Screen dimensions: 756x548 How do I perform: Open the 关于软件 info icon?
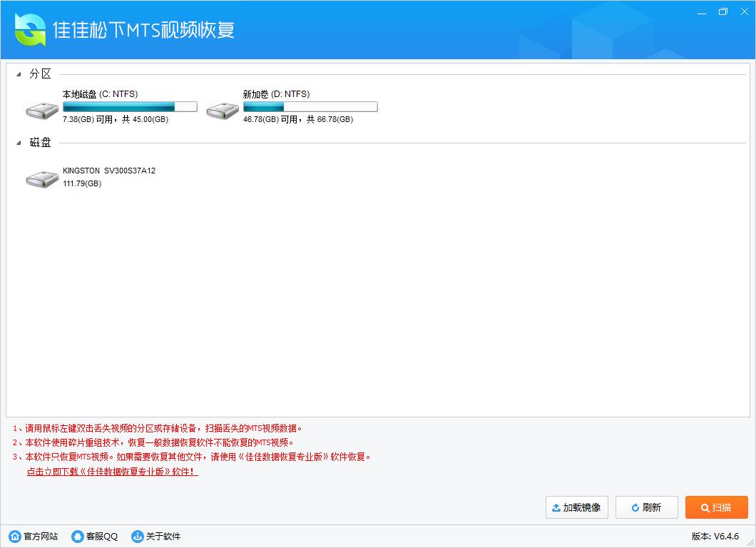pyautogui.click(x=138, y=537)
